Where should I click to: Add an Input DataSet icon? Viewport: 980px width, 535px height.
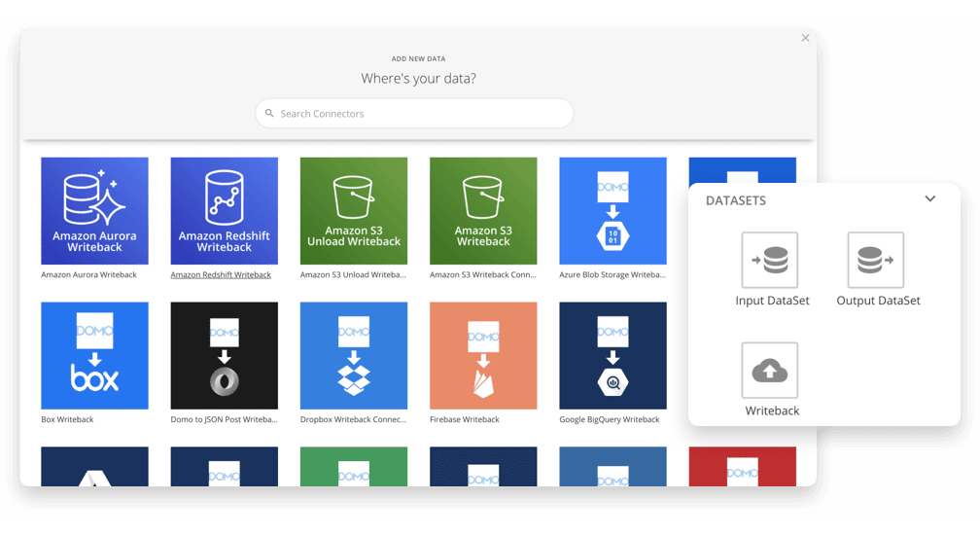pos(769,260)
